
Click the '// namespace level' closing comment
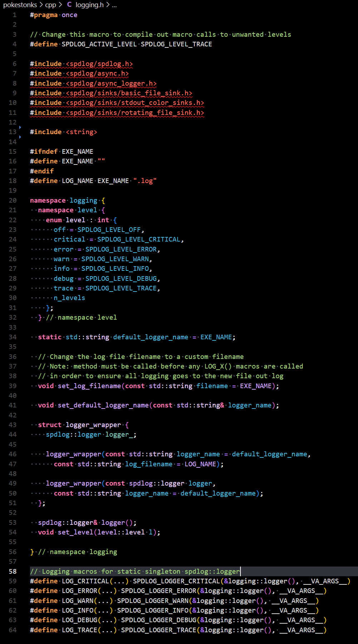[x=81, y=318]
